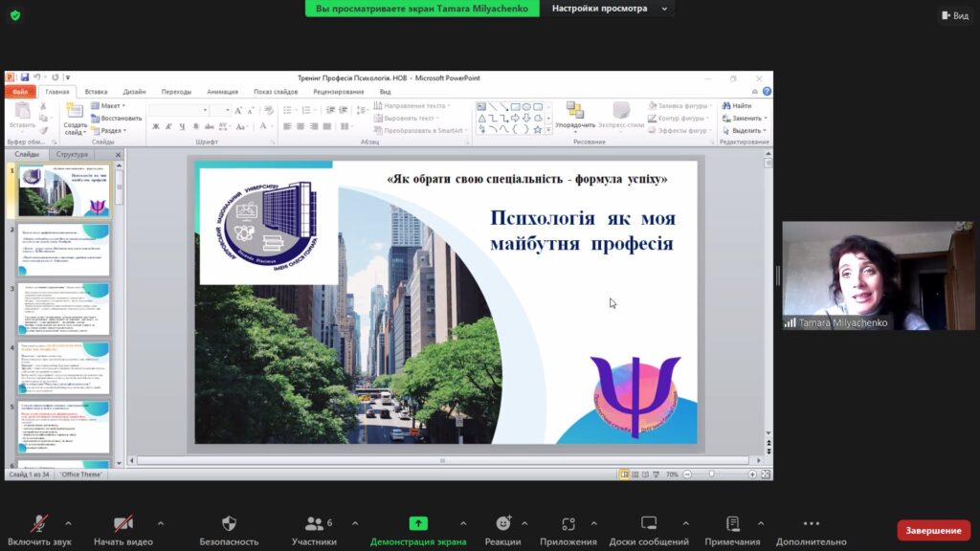
Task: Switch to slide sorter view in the status bar
Action: coord(635,474)
